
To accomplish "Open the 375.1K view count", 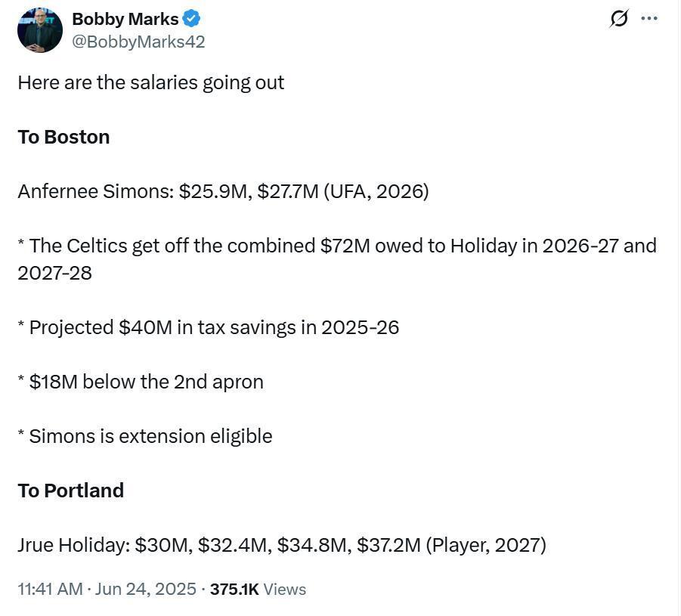I will pyautogui.click(x=234, y=589).
